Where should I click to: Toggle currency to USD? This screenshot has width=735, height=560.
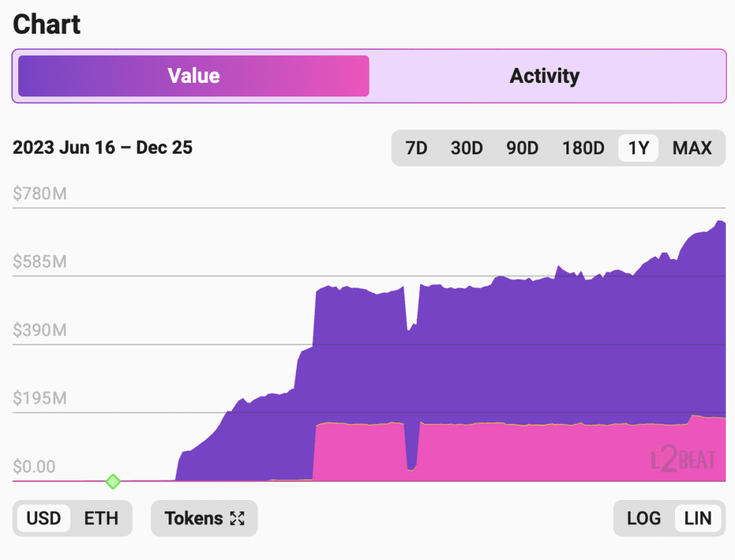pyautogui.click(x=44, y=518)
